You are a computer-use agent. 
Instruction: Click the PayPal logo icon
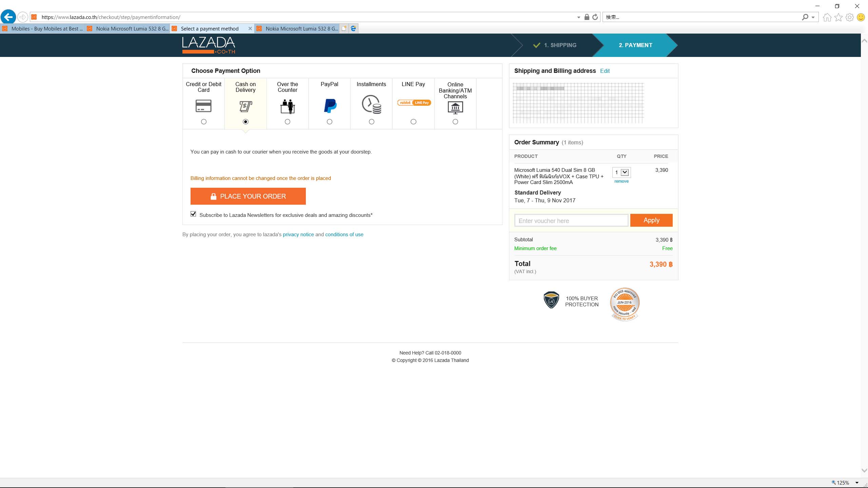[x=330, y=106]
